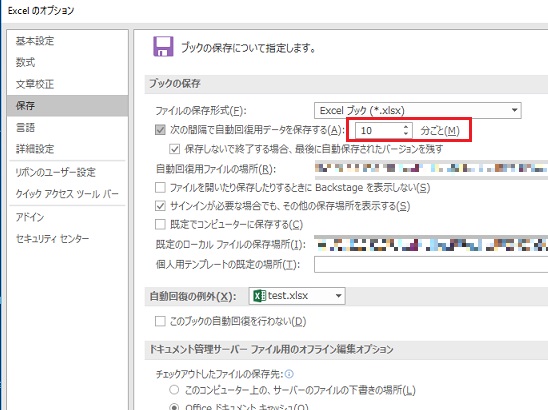
Task: Click the info icon next to チェックアウトしたファイルの保存先
Action: click(289, 374)
